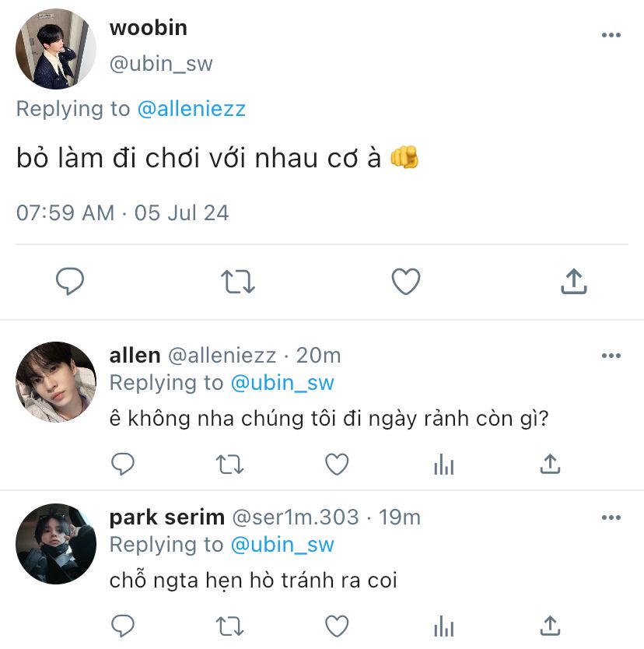View analytics for park serim's reply
The image size is (644, 649).
(444, 626)
